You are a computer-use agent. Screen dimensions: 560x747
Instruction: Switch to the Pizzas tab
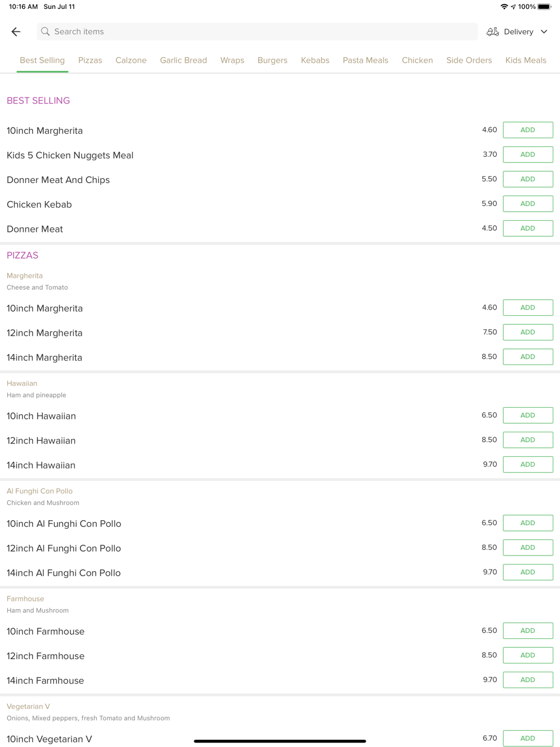pyautogui.click(x=90, y=60)
